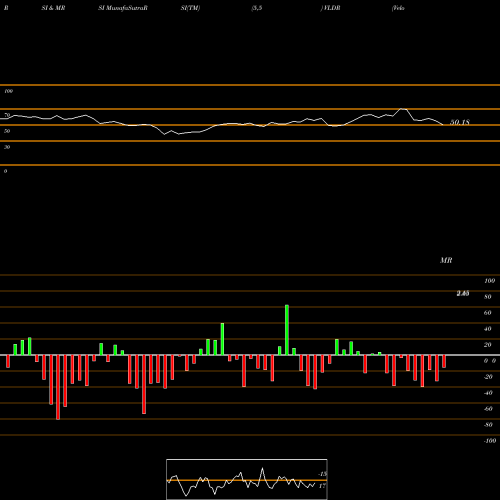
Task: Click the -60 label on the MR scale
Action: point(488,409)
